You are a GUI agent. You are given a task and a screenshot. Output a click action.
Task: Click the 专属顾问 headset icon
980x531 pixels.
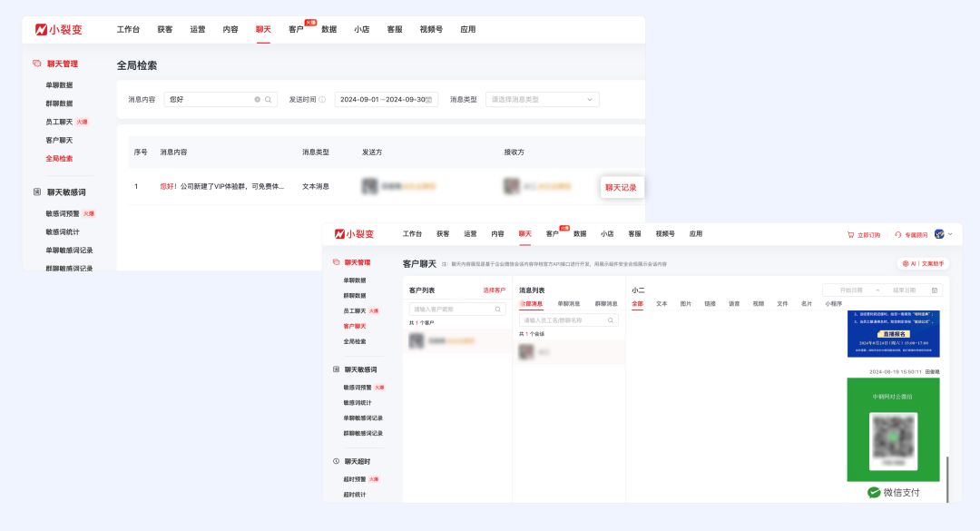click(898, 233)
